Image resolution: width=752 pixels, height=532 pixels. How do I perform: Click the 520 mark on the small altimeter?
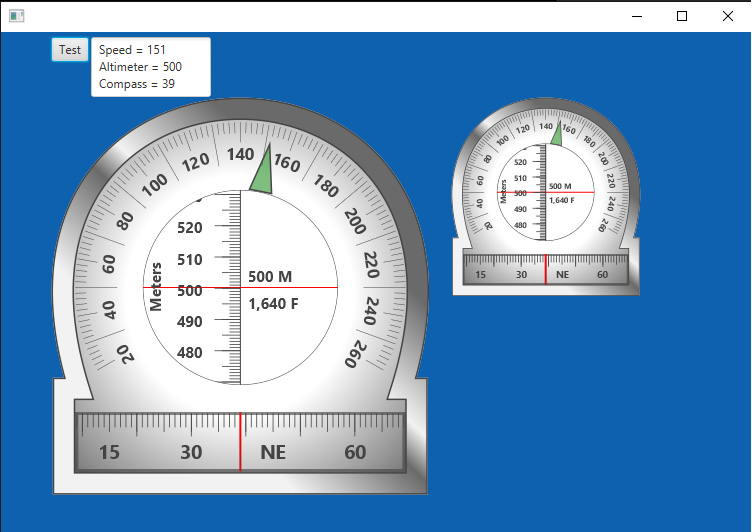pyautogui.click(x=520, y=162)
